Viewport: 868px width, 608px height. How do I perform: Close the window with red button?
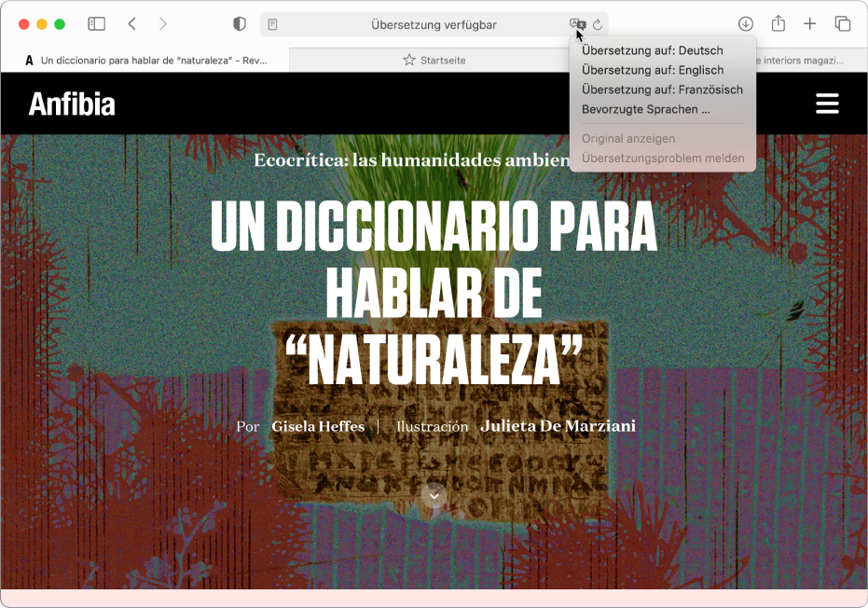24,24
